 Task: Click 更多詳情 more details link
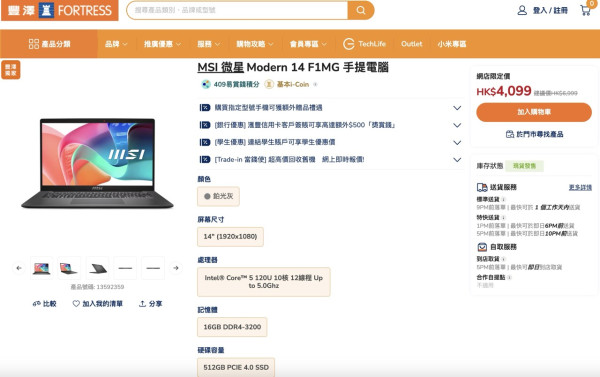tap(580, 187)
